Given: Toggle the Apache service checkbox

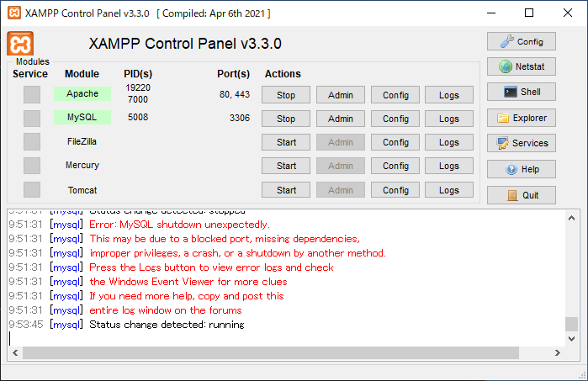Looking at the screenshot, I should click(32, 94).
